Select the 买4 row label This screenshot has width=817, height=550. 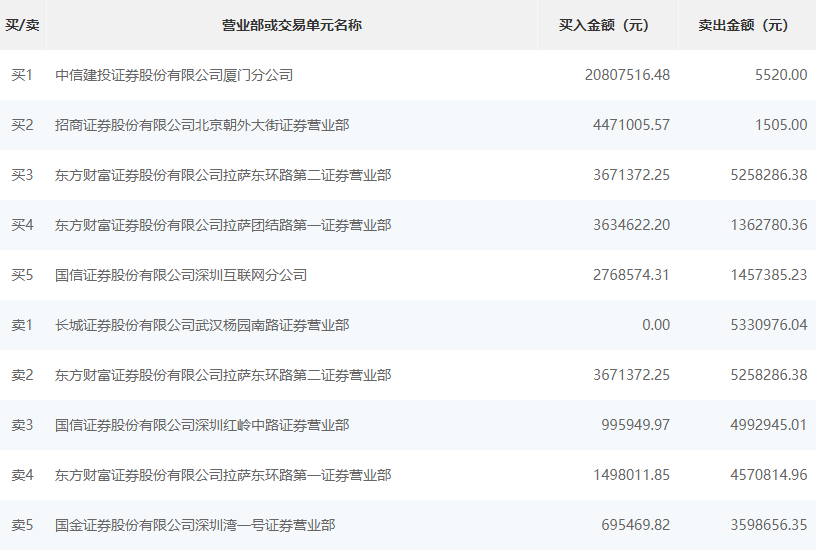point(22,225)
